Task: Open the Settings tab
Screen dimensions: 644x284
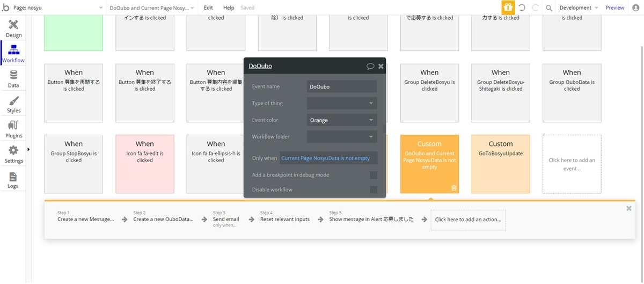Action: tap(13, 154)
